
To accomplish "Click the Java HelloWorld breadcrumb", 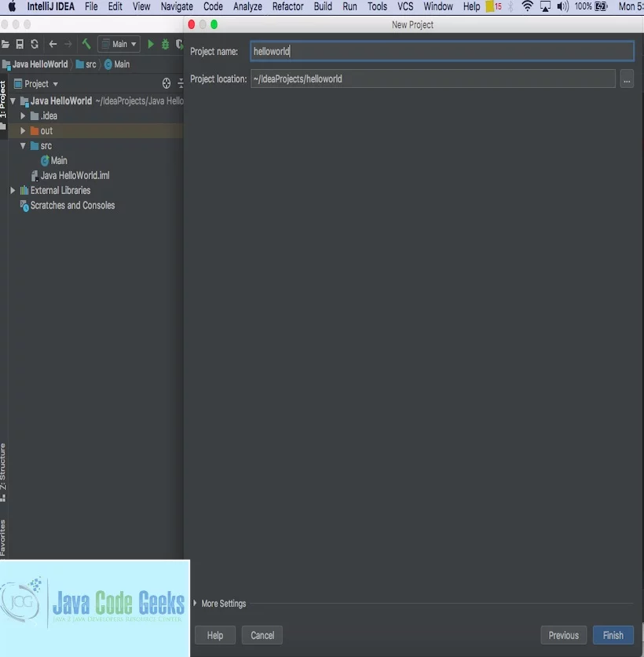I will (x=35, y=64).
